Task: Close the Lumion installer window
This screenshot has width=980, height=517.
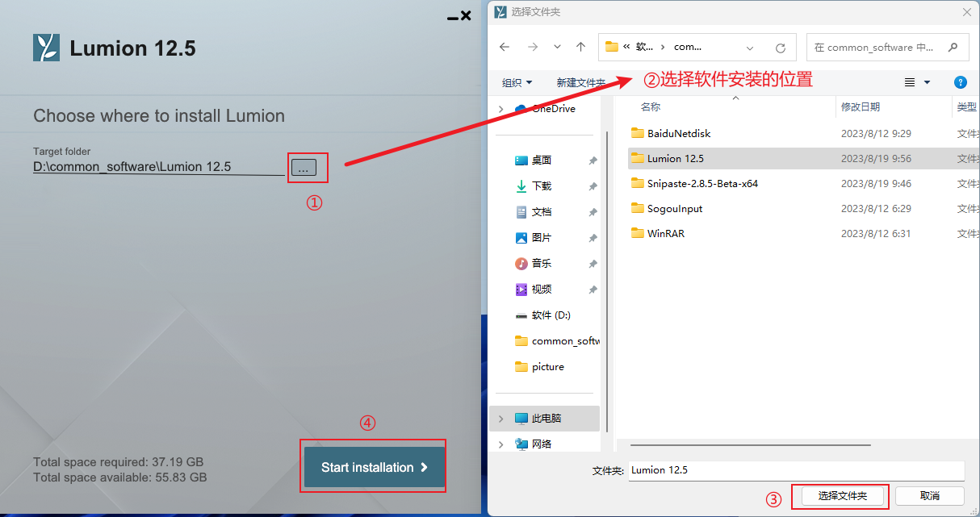Action: [x=466, y=15]
